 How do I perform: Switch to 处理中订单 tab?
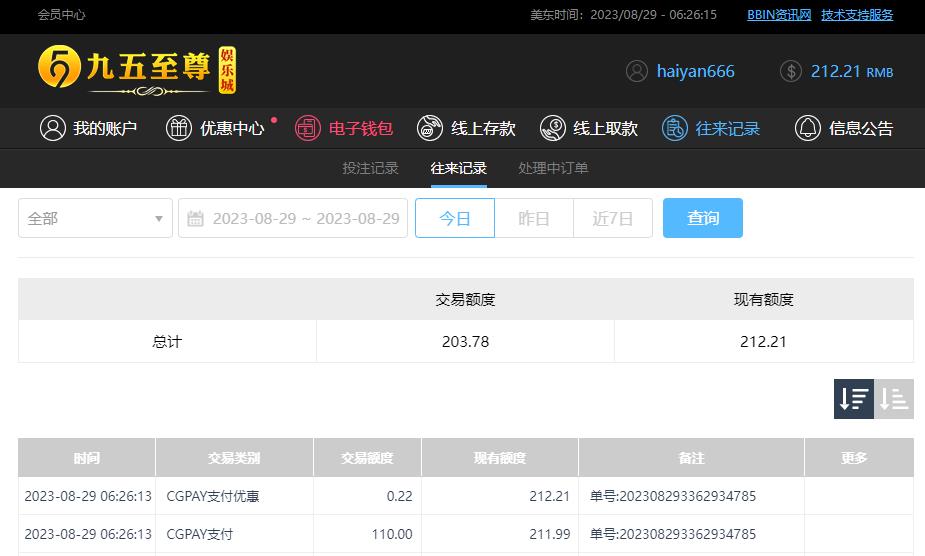click(x=553, y=168)
